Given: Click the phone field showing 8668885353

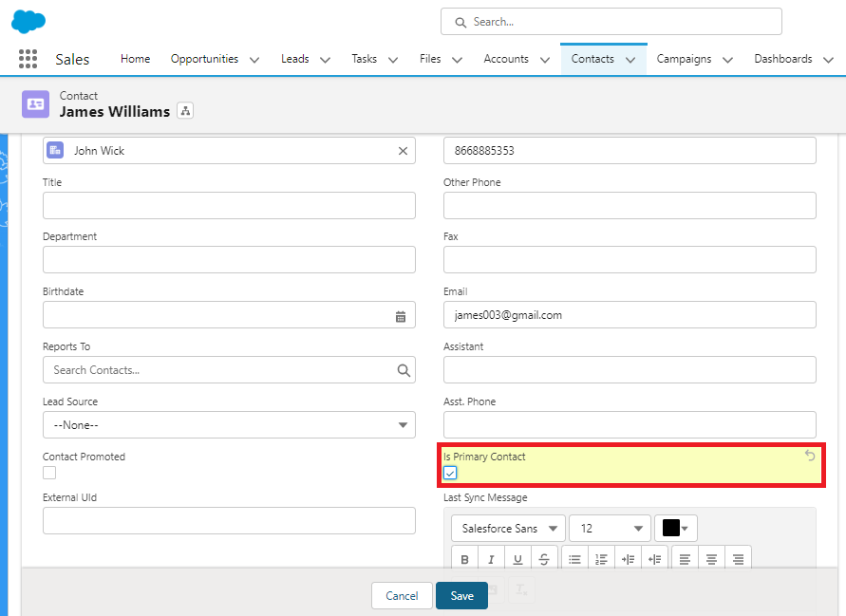Looking at the screenshot, I should tap(630, 151).
